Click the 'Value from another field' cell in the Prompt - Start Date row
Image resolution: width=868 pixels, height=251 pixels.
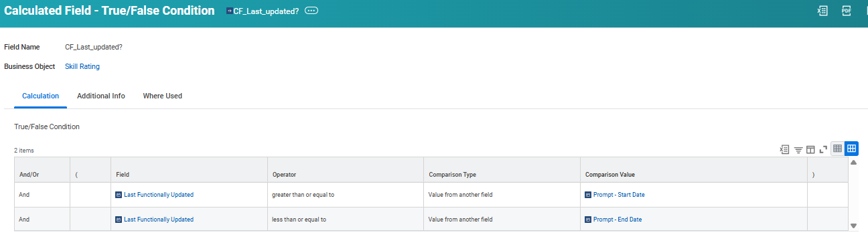502,195
